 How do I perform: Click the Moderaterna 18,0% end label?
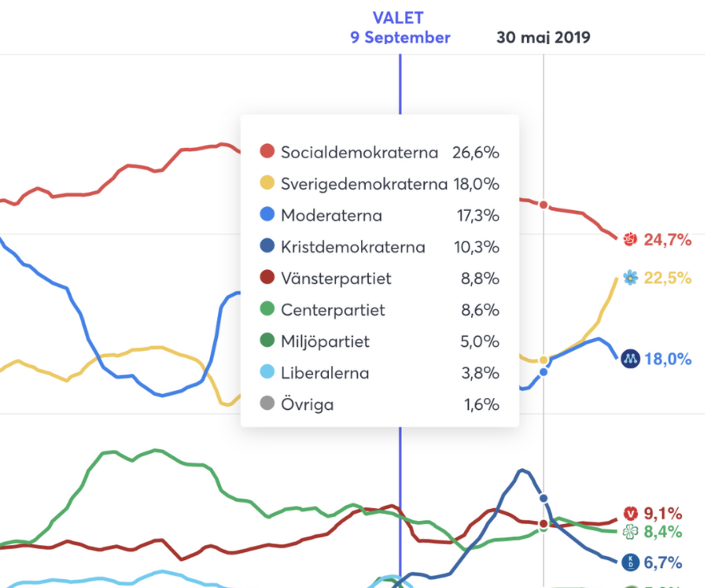(x=668, y=359)
